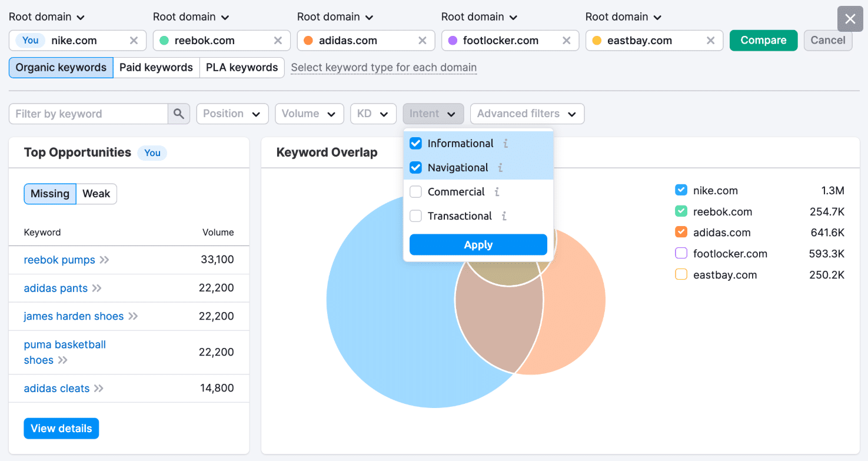Expand the Advanced filters dropdown
The image size is (868, 461).
coord(526,114)
